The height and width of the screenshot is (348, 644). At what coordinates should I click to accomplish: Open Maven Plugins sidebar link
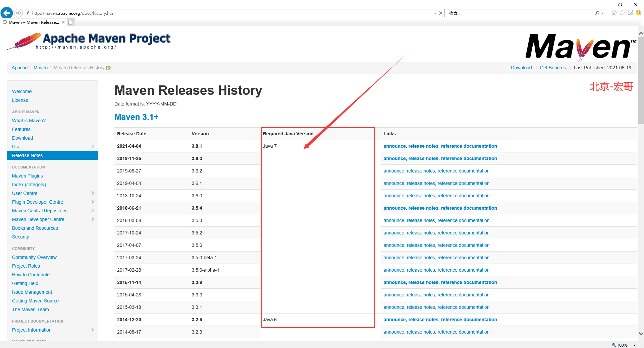click(28, 176)
